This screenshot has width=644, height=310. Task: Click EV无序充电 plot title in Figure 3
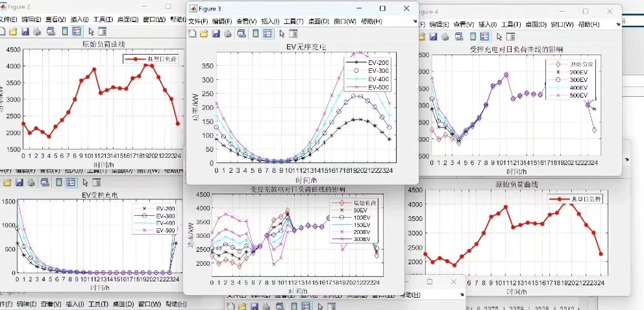tap(306, 47)
